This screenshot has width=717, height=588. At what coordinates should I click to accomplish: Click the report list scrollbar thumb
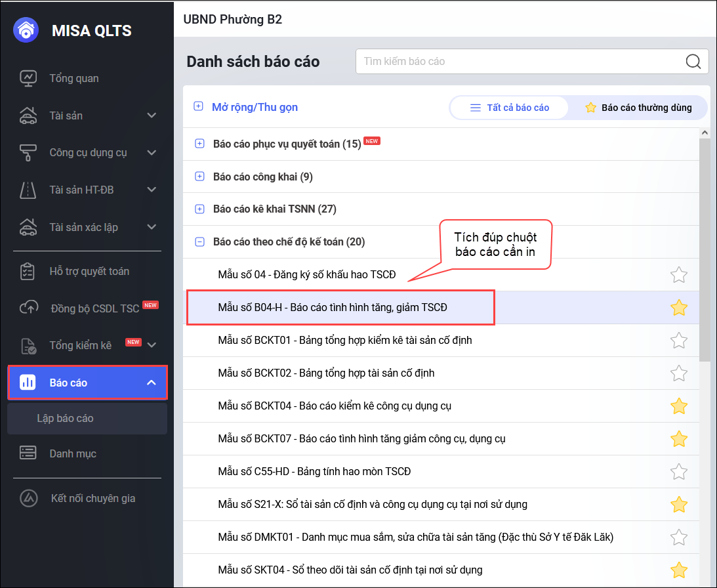[x=705, y=249]
